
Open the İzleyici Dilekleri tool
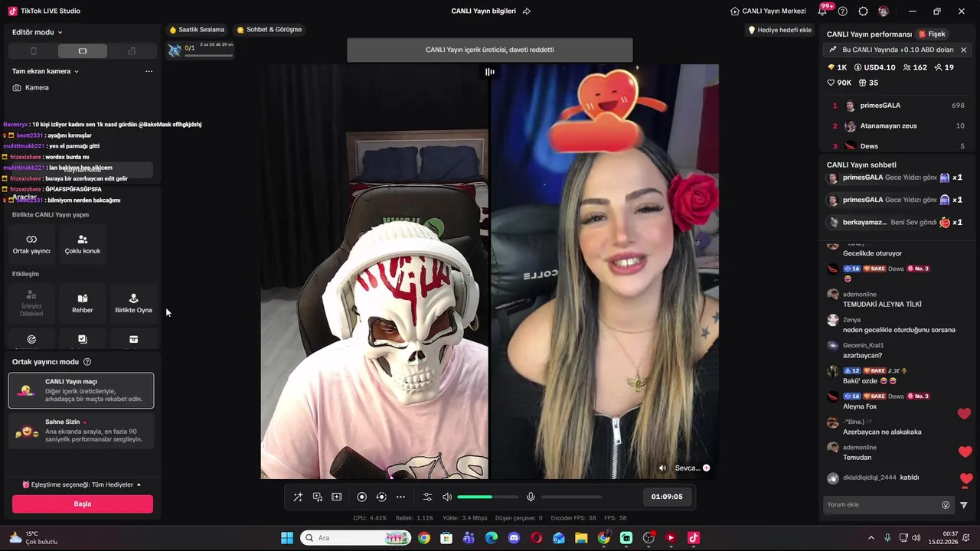pos(31,303)
